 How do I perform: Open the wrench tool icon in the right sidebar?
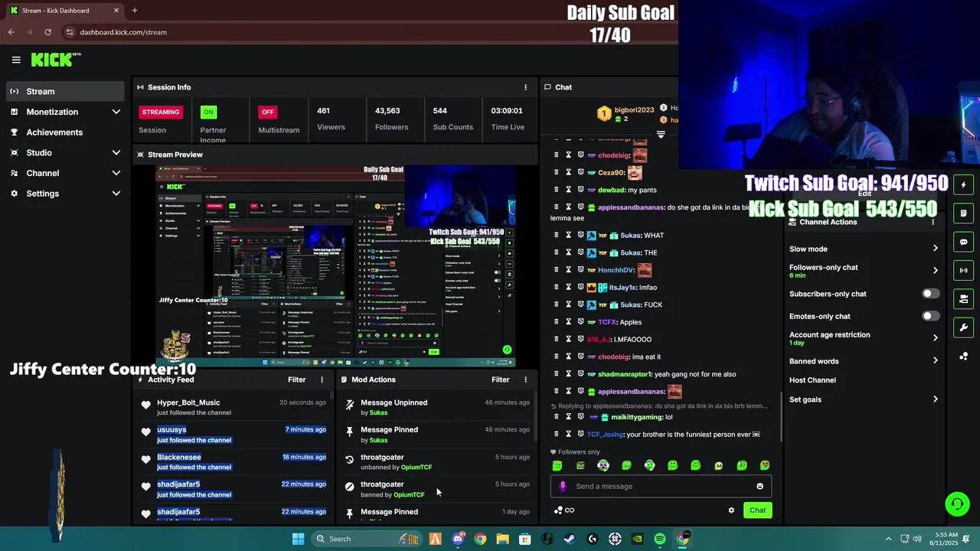click(x=963, y=328)
